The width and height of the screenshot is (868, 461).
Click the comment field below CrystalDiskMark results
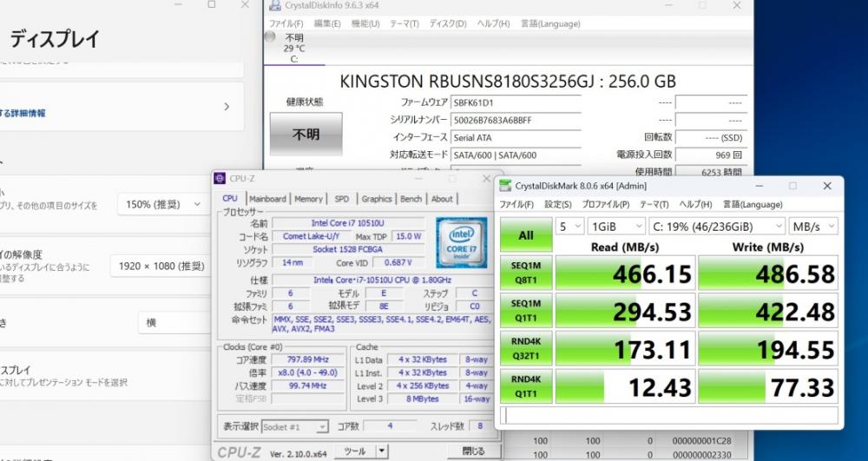coord(669,415)
